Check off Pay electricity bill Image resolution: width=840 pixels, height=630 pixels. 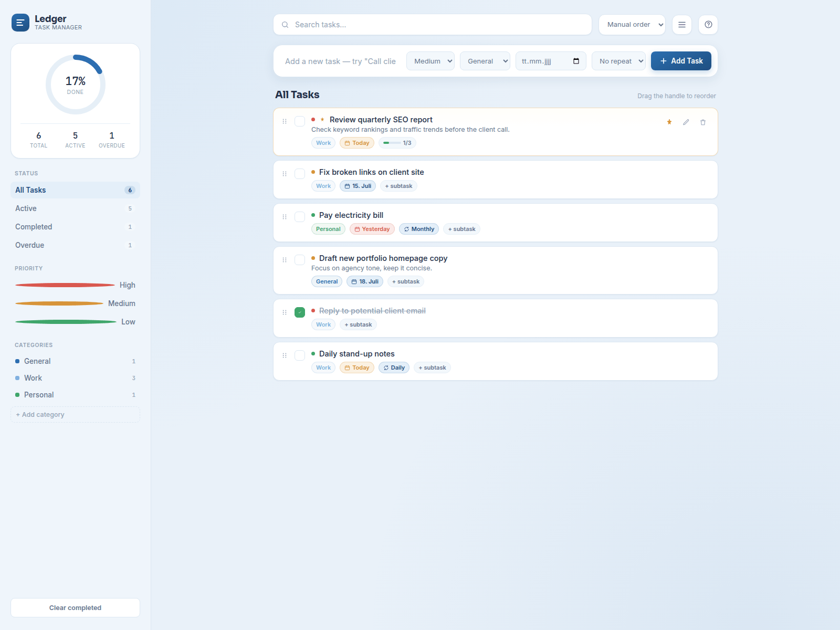tap(300, 217)
